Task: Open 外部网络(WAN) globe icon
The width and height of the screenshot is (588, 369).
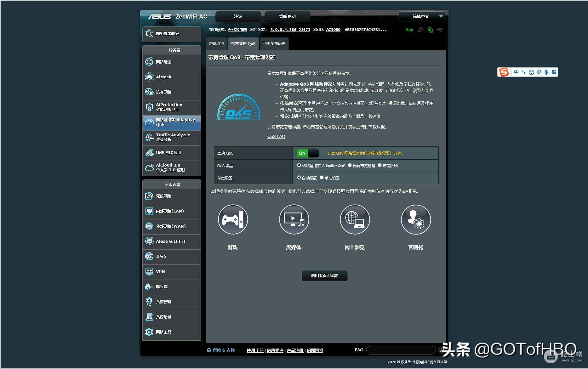Action: [149, 226]
